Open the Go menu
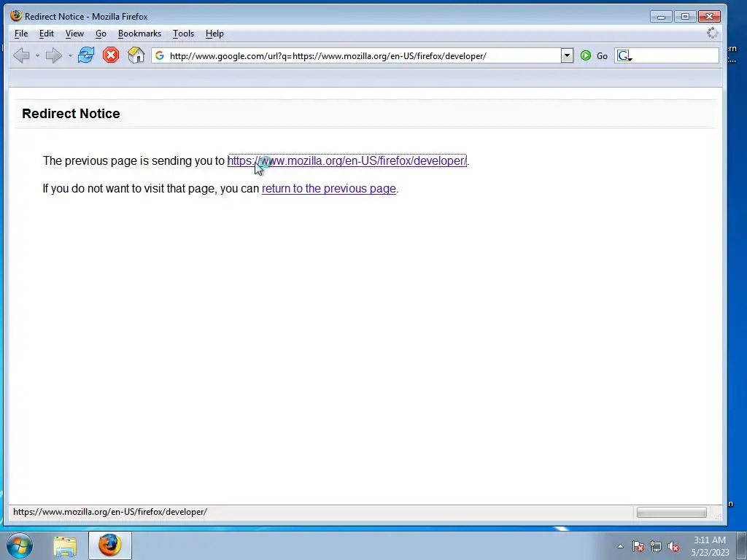 (101, 34)
